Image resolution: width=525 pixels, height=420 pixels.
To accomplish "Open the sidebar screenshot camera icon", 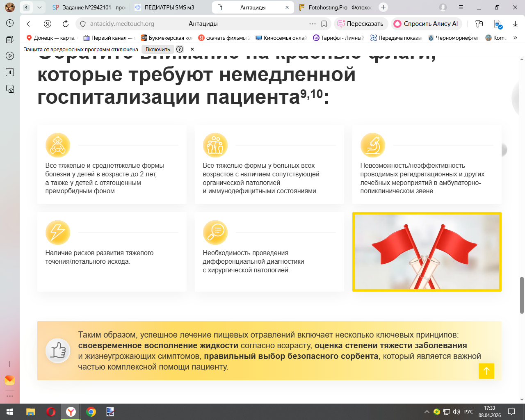I will (10, 89).
